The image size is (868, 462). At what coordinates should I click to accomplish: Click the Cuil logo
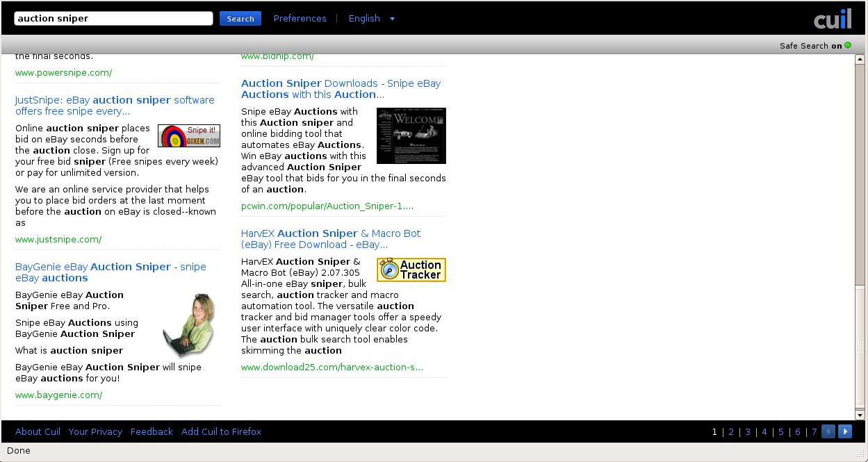[x=833, y=19]
